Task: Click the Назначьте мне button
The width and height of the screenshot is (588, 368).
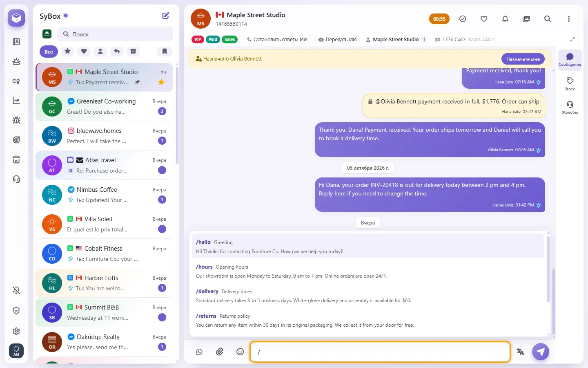Action: tap(523, 59)
